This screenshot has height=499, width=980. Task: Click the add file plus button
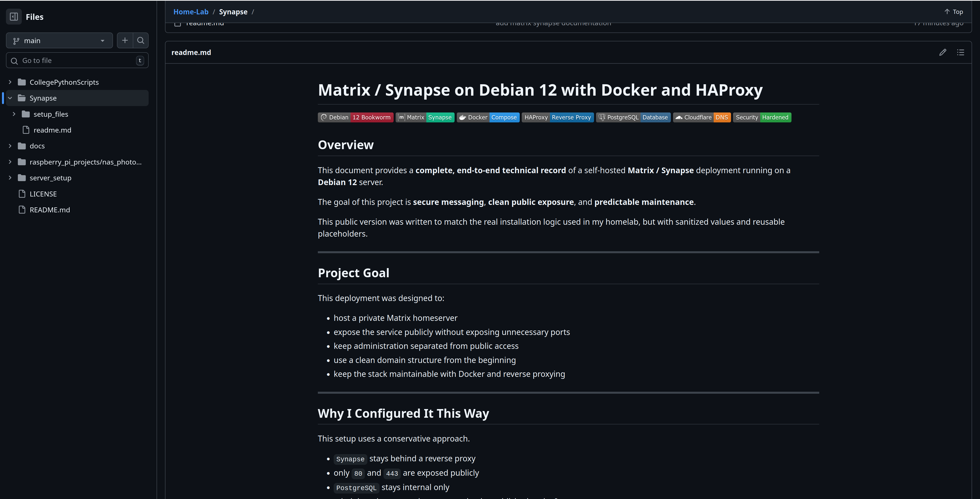click(x=125, y=40)
